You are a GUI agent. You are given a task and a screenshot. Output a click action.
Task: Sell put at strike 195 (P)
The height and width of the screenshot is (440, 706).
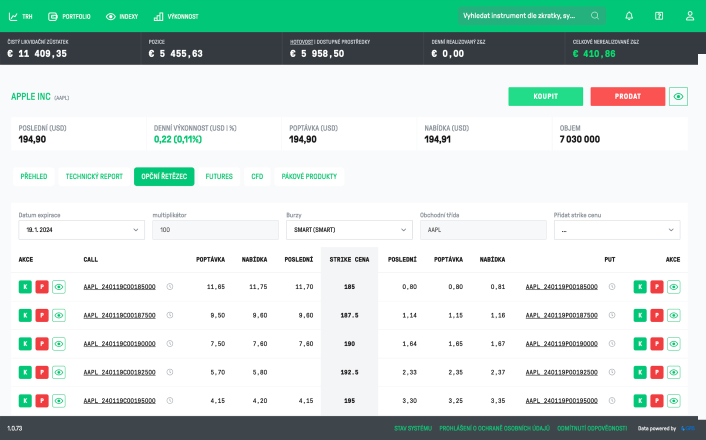[657, 400]
